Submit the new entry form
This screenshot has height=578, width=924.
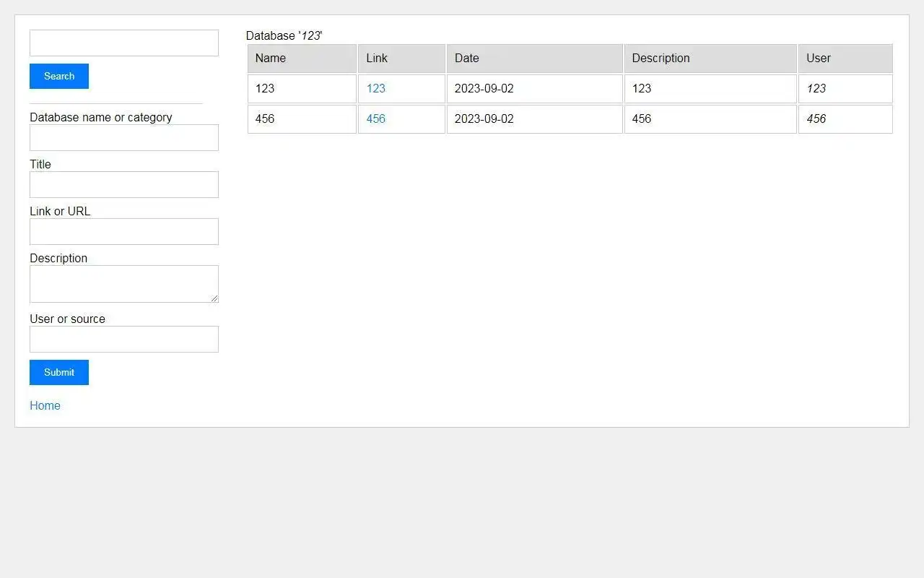[x=59, y=372]
